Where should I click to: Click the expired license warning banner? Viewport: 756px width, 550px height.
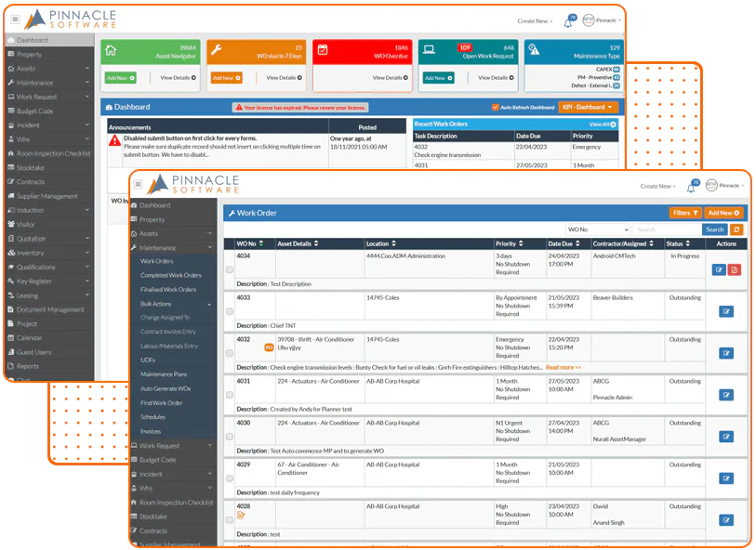301,108
